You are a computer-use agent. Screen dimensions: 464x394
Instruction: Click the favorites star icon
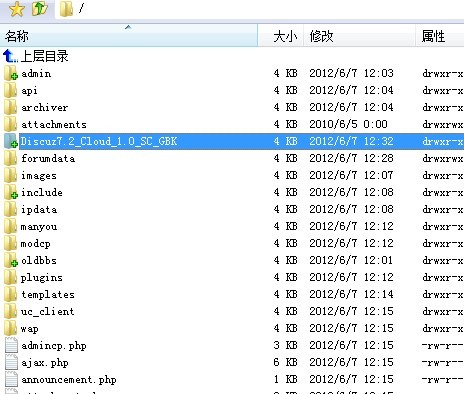(17, 9)
